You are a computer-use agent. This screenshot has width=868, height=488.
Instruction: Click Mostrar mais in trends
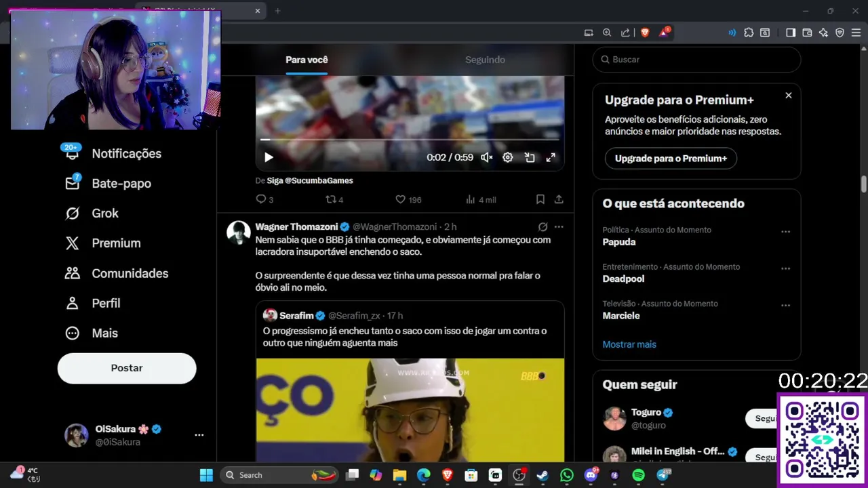coord(629,344)
